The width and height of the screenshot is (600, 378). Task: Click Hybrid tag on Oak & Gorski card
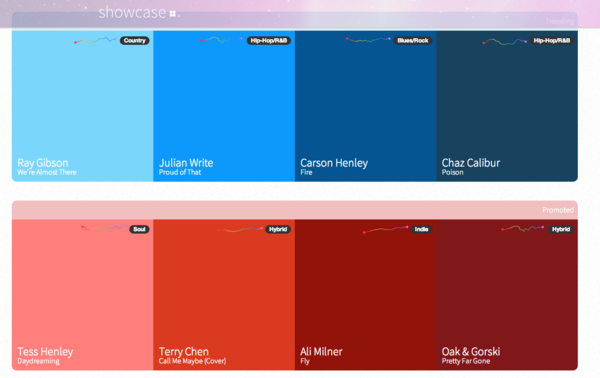point(561,229)
